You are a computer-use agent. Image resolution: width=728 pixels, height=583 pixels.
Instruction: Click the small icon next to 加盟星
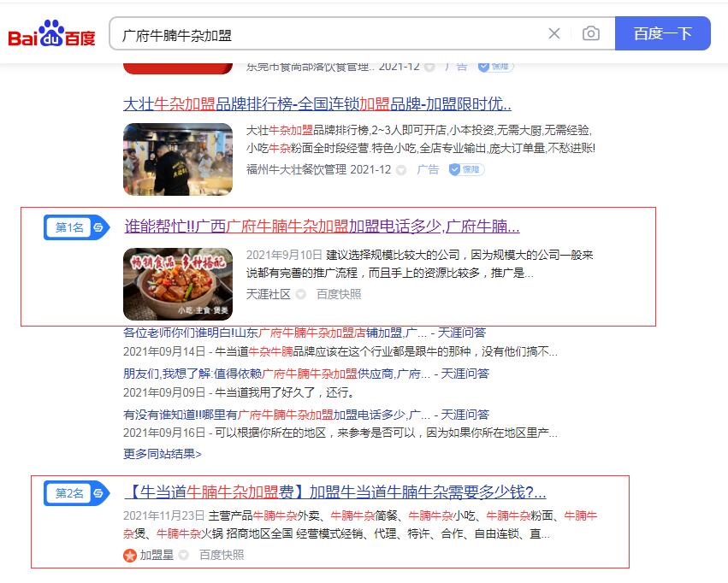[184, 555]
